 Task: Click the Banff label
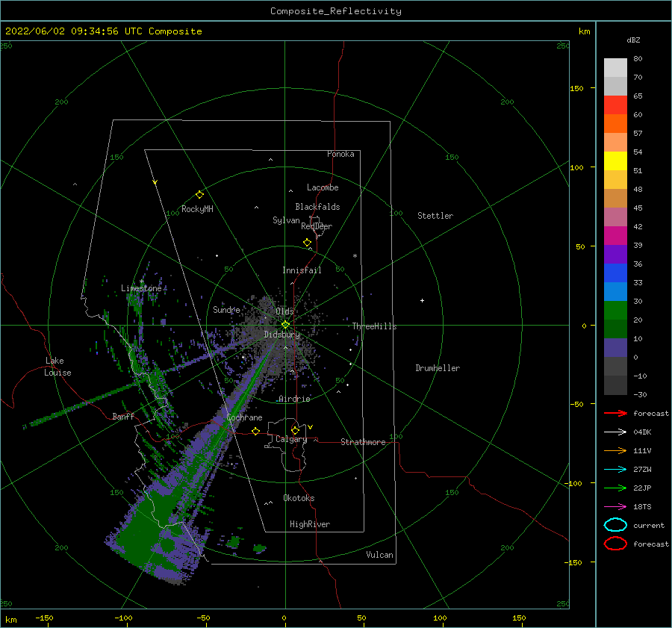123,416
